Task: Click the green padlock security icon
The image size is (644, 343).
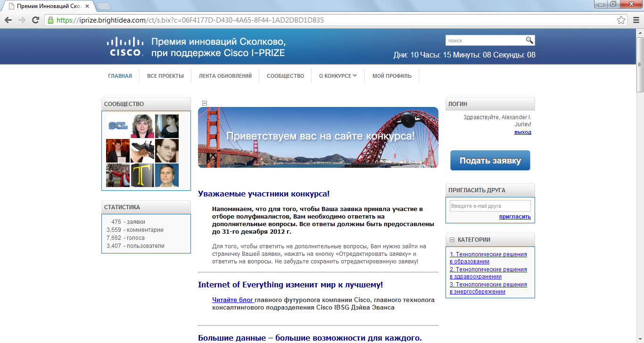Action: coord(50,20)
